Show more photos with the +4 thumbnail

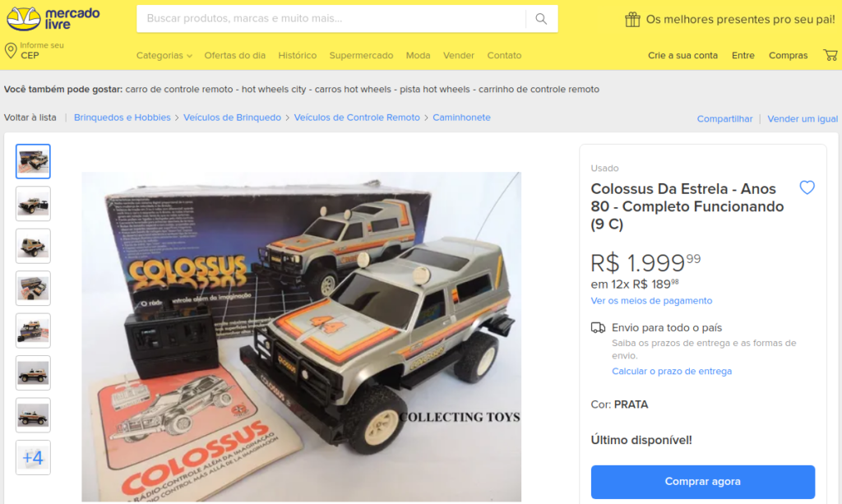coord(33,457)
